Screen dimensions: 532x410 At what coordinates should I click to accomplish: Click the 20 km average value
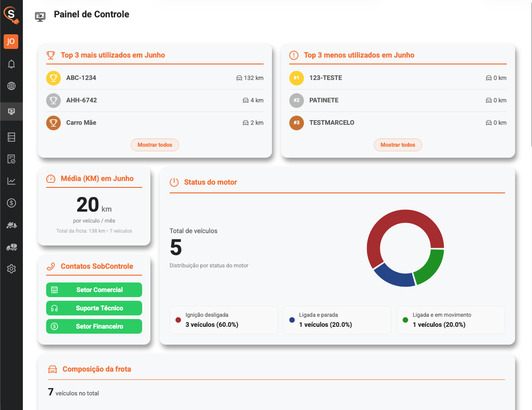click(x=94, y=205)
